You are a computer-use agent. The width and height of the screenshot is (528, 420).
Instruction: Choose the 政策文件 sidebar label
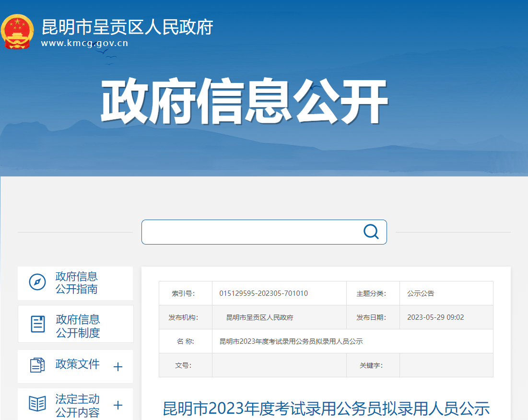coord(78,364)
